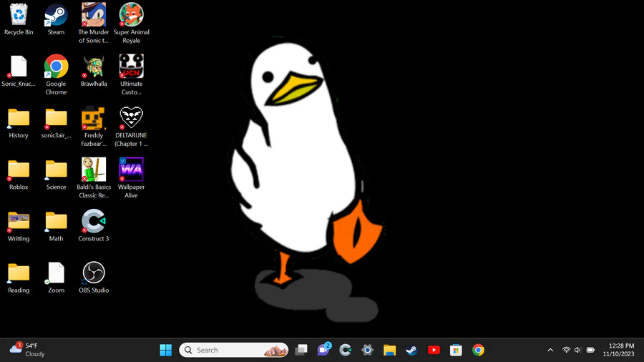Image resolution: width=644 pixels, height=362 pixels.
Task: Select OBS Studio desktop icon
Action: pyautogui.click(x=94, y=277)
